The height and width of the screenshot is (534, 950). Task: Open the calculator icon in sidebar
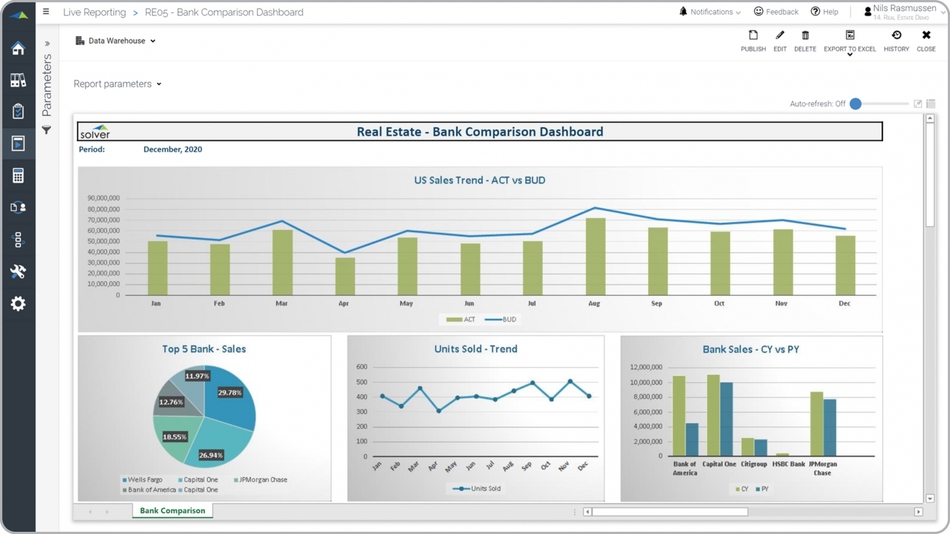point(18,176)
